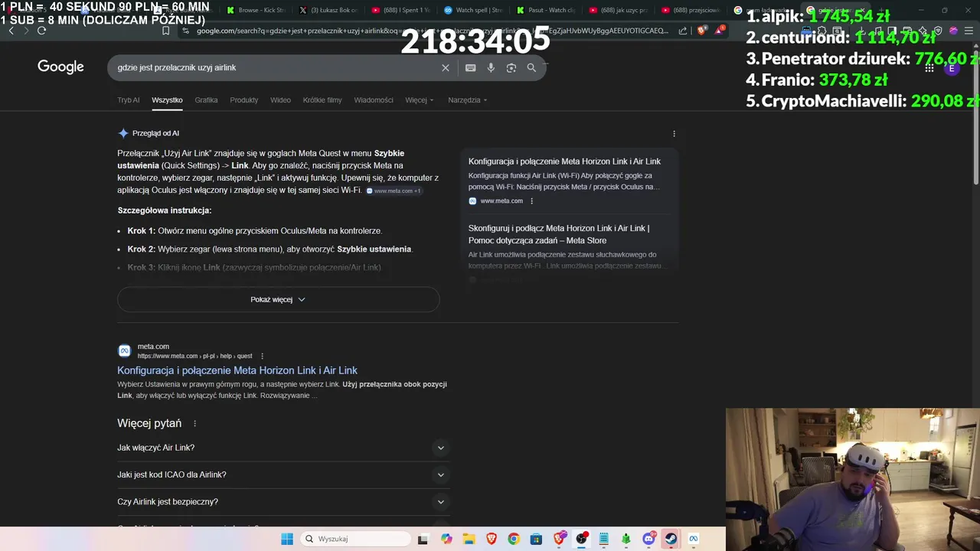Expand question Jaki jest kod ICAO dla Airlink?
Screen dimensions: 980x551
pyautogui.click(x=283, y=474)
